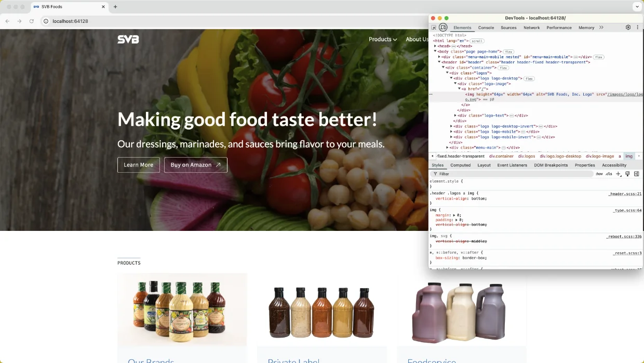Expand the head element in the DOM tree

436,46
